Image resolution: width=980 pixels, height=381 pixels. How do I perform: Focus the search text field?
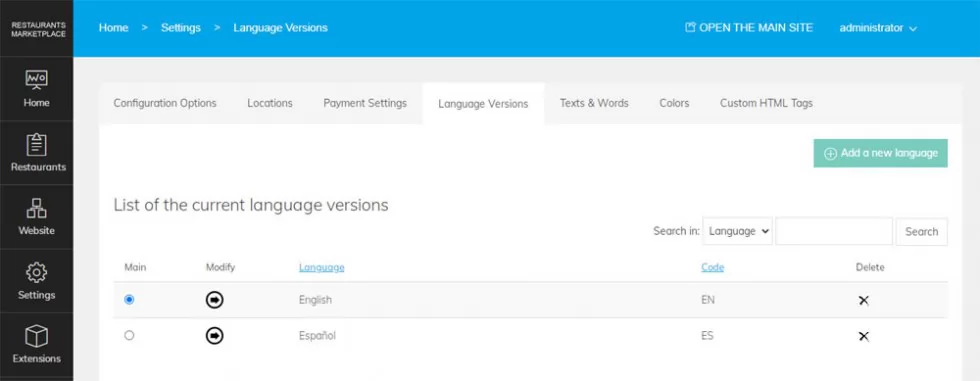(x=834, y=231)
